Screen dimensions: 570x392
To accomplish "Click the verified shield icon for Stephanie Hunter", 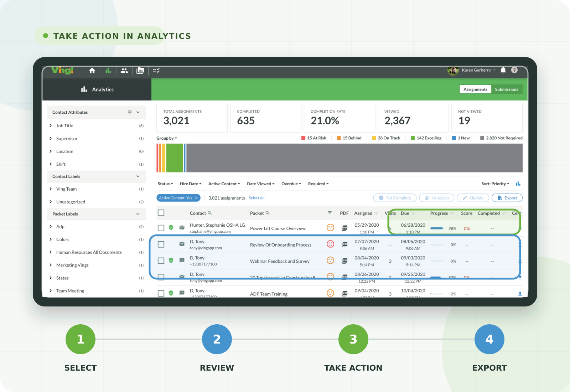I will tap(171, 227).
